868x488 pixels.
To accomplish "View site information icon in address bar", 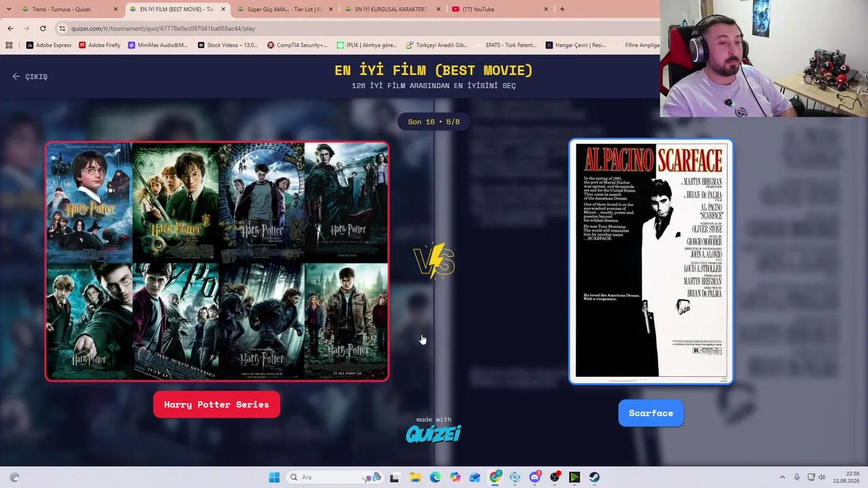I will [62, 28].
